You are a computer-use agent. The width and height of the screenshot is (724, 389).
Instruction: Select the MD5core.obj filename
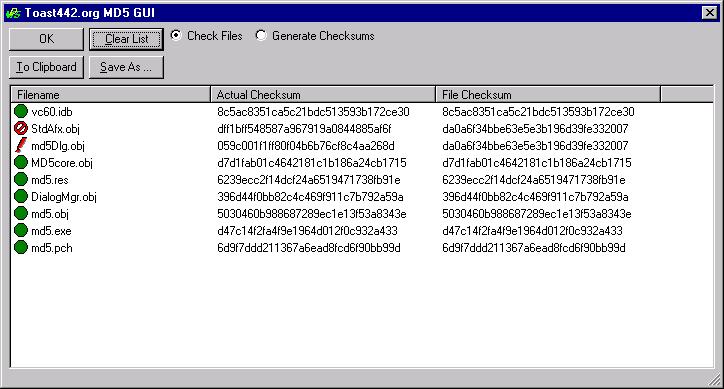coord(62,163)
